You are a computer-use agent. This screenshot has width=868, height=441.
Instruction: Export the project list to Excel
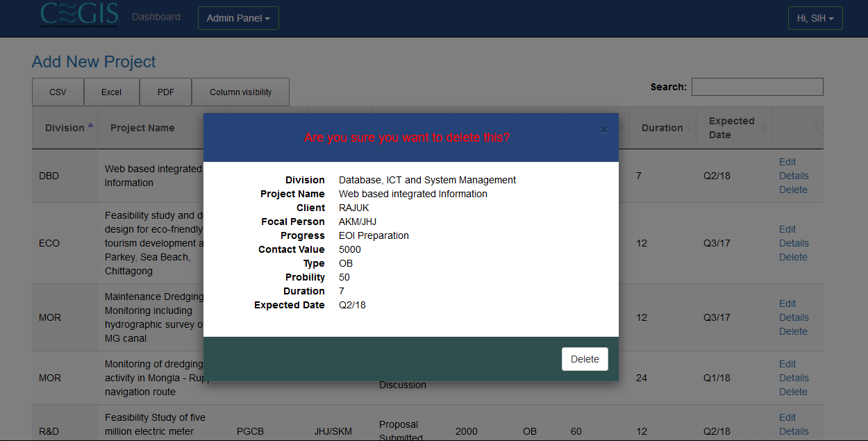pyautogui.click(x=111, y=91)
